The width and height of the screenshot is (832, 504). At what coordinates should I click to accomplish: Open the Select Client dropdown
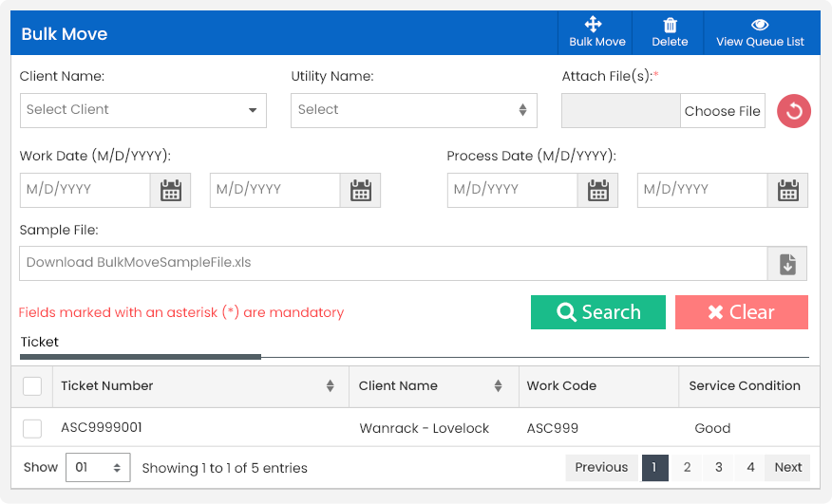point(143,110)
